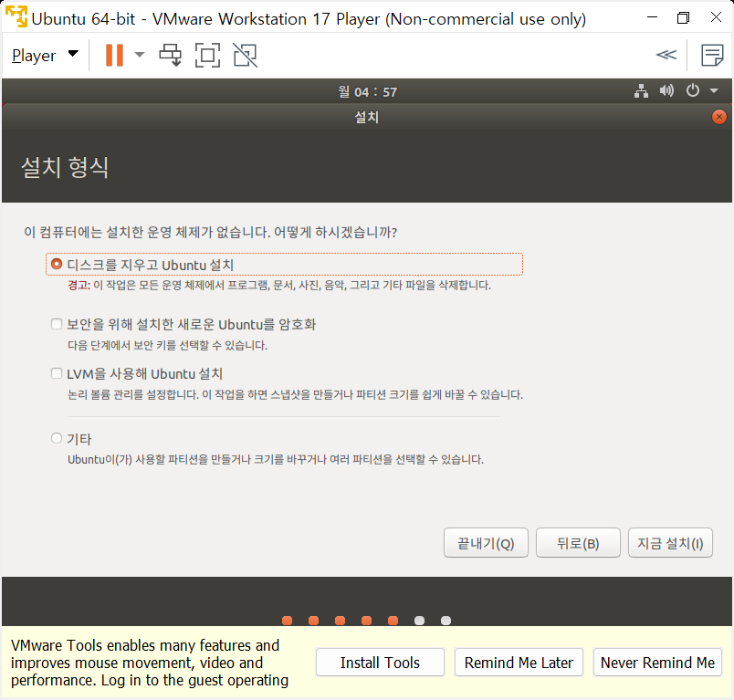Enable the LVM을 사용해 Ubuntu 설치 checkbox
Viewport: 734px width, 700px height.
coord(57,373)
